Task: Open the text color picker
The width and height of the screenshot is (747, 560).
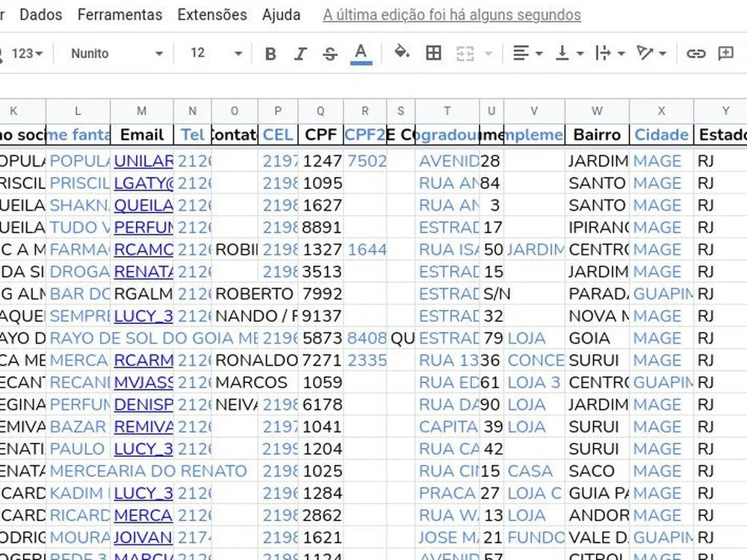Action: coord(361,54)
